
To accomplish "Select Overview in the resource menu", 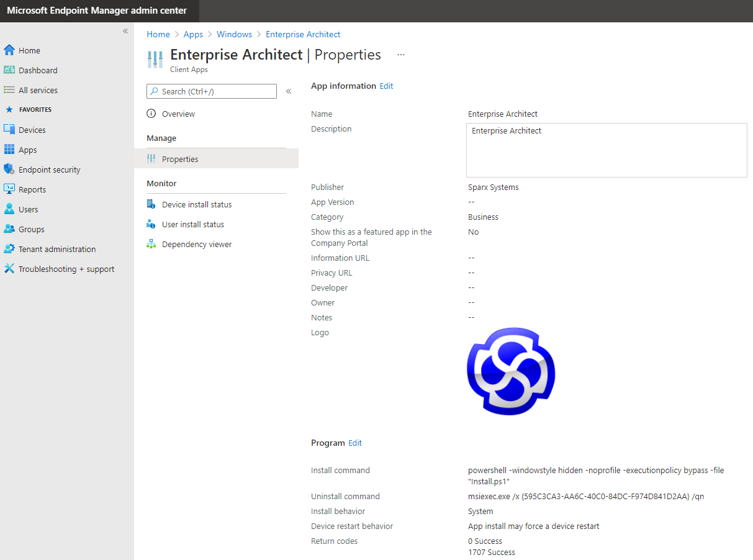I will click(x=178, y=114).
